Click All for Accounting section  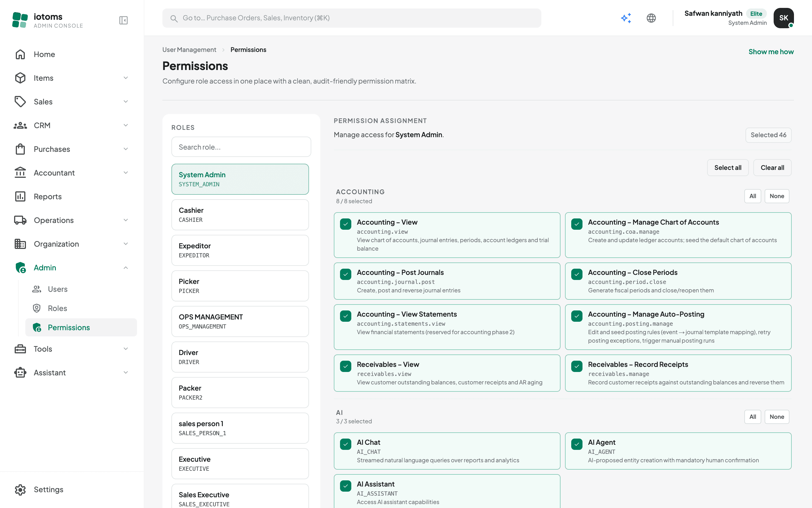click(753, 196)
